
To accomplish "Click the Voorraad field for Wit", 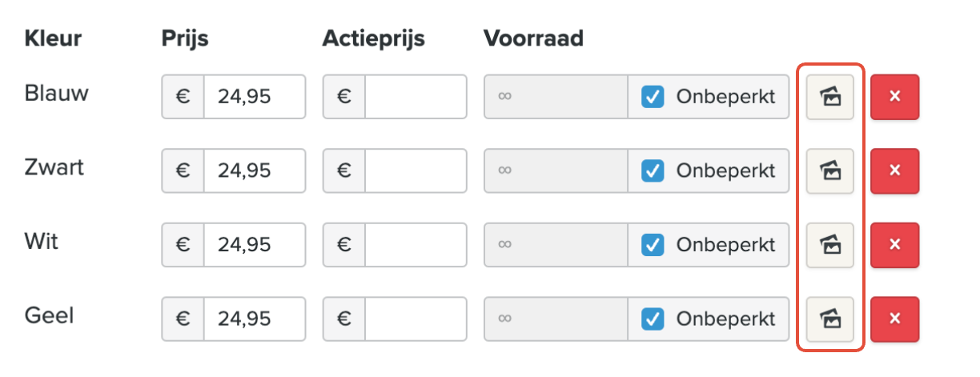I will point(556,245).
